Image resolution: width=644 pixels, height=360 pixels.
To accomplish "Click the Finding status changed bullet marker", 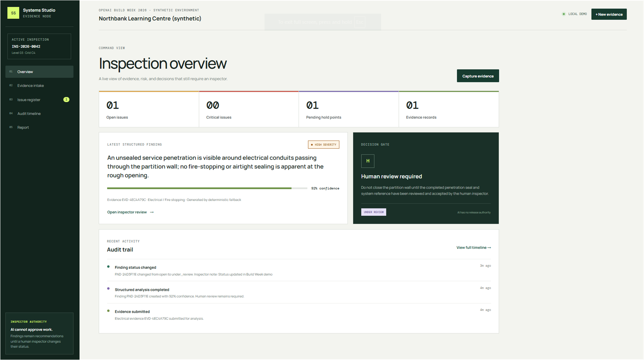I will tap(108, 267).
